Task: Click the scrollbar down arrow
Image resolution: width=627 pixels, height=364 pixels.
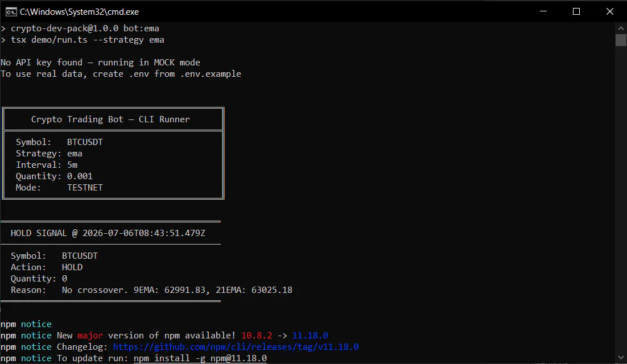Action: [621, 357]
